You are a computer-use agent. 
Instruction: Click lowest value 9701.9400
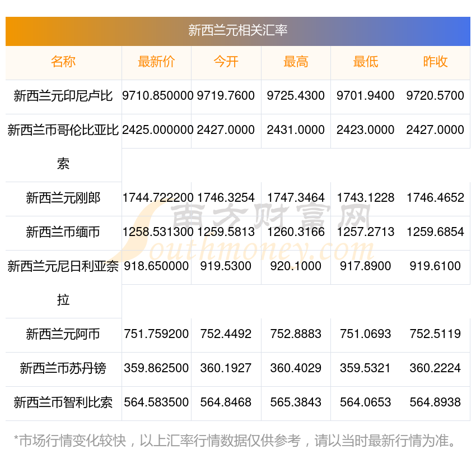coord(366,96)
